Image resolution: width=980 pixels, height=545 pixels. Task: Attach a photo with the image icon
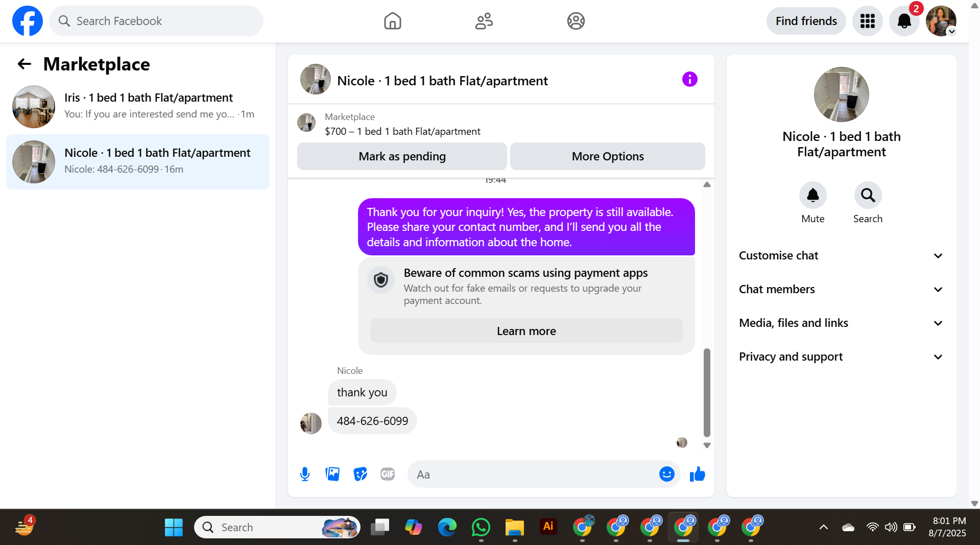pyautogui.click(x=332, y=475)
